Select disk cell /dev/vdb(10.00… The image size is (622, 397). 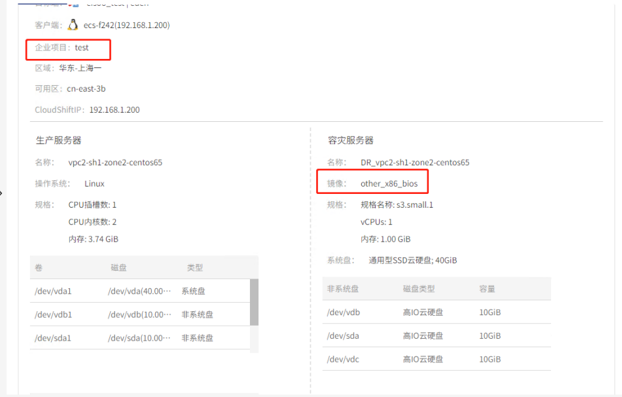[139, 315]
